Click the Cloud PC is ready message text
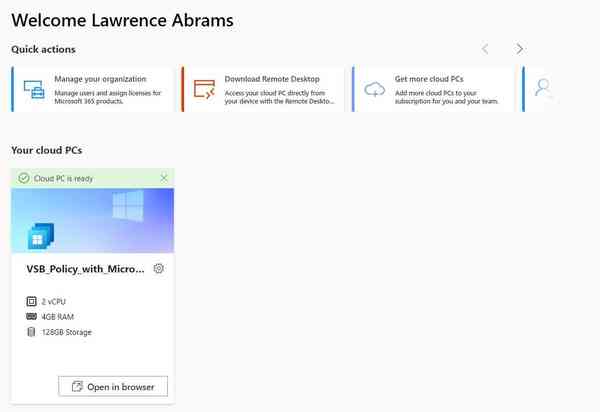Image resolution: width=600 pixels, height=412 pixels. coord(64,178)
